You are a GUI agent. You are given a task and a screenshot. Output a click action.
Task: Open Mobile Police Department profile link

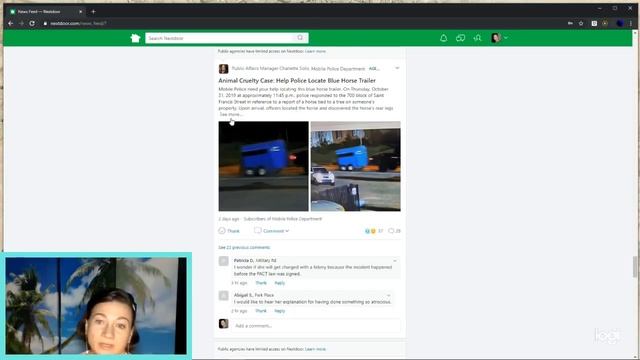(x=338, y=69)
